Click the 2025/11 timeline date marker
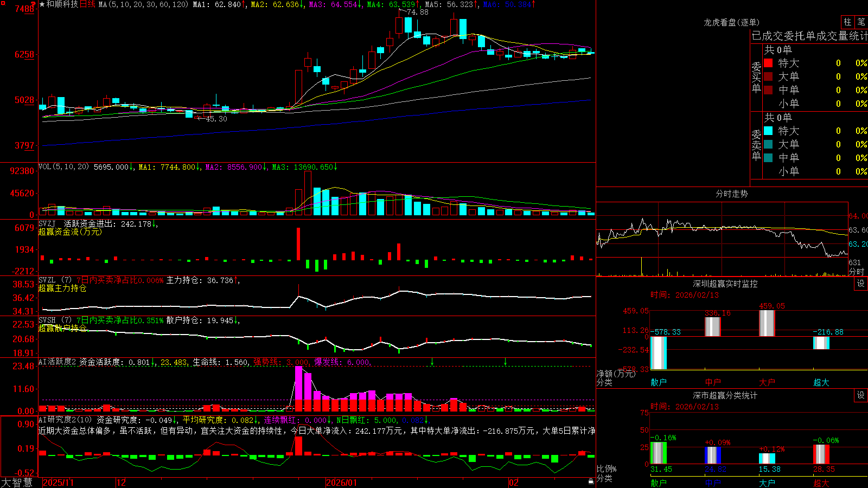The height and width of the screenshot is (488, 868). click(58, 483)
